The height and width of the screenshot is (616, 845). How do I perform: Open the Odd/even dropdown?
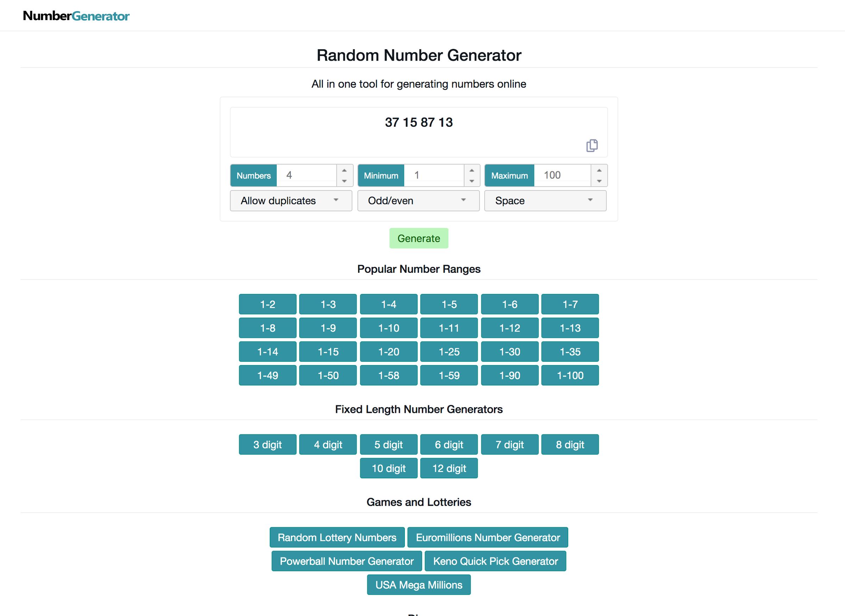point(418,201)
